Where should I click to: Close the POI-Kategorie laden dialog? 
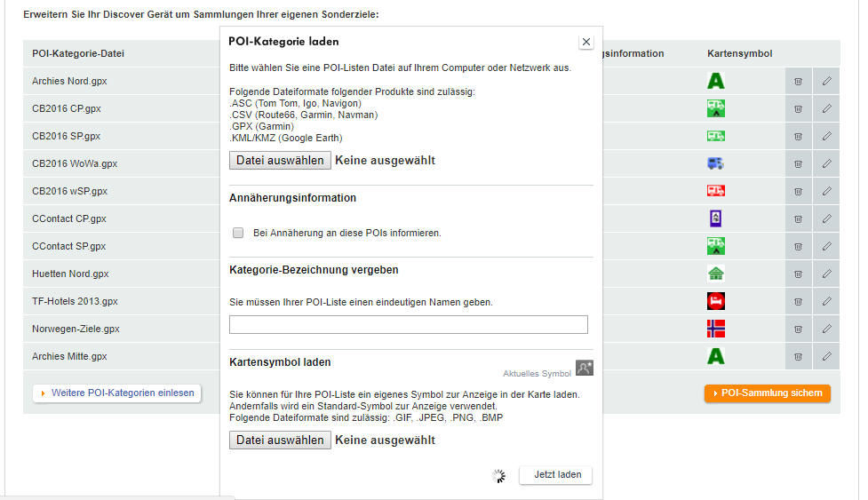pos(585,42)
